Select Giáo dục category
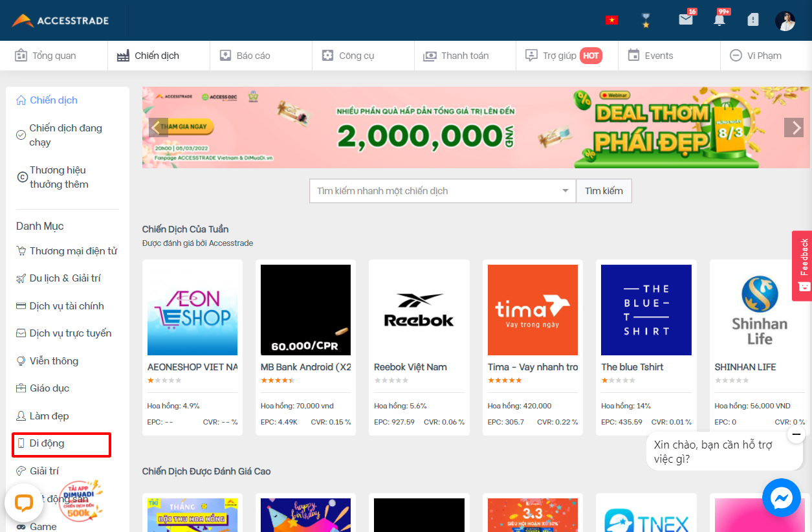 click(x=43, y=388)
